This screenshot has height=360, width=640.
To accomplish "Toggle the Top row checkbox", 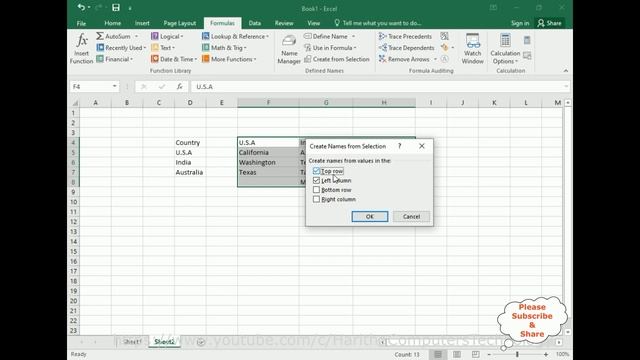I will pyautogui.click(x=316, y=171).
